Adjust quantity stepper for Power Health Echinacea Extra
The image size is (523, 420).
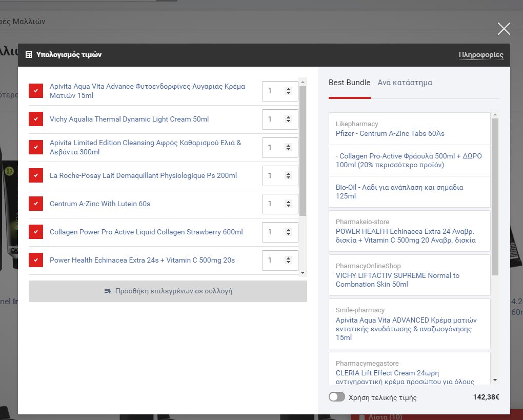tap(288, 260)
